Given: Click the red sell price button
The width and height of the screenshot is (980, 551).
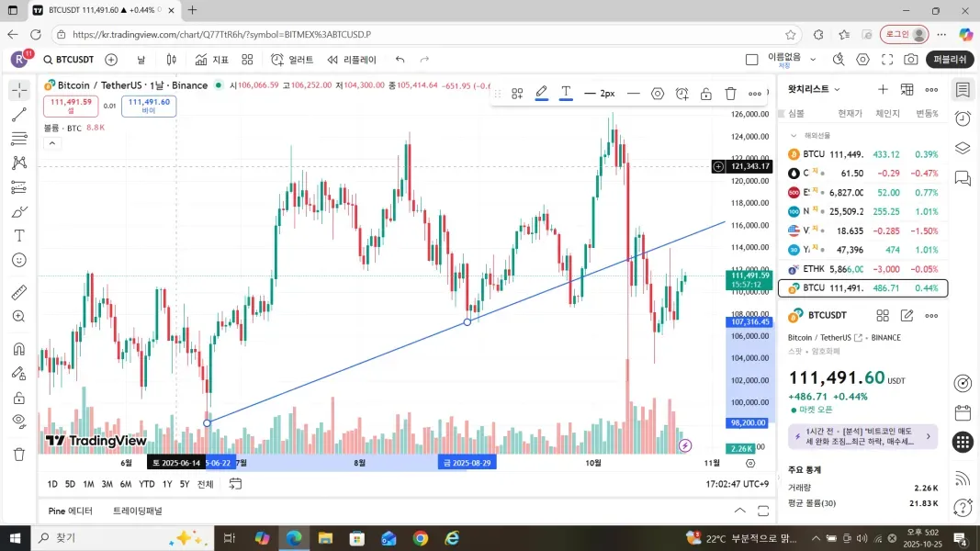Looking at the screenshot, I should pos(71,106).
